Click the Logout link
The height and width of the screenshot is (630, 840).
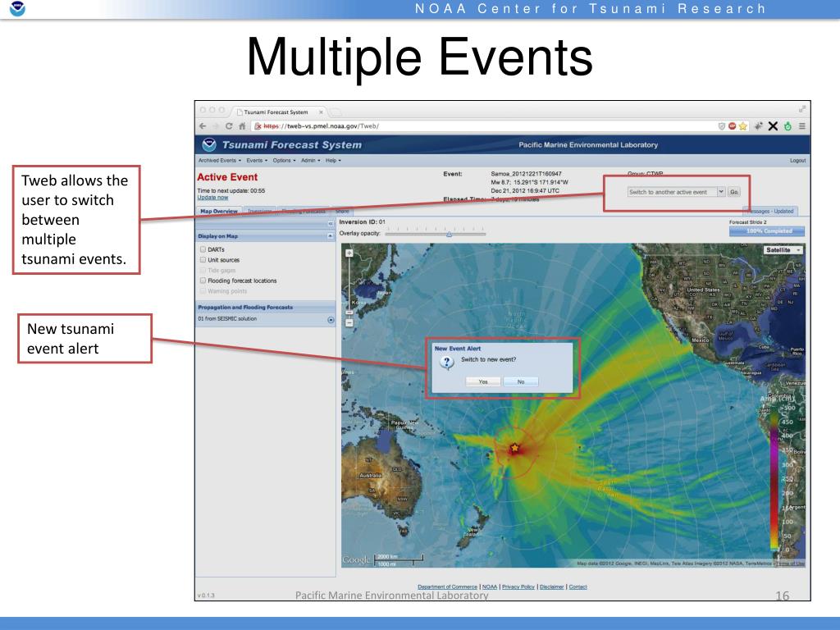(797, 160)
